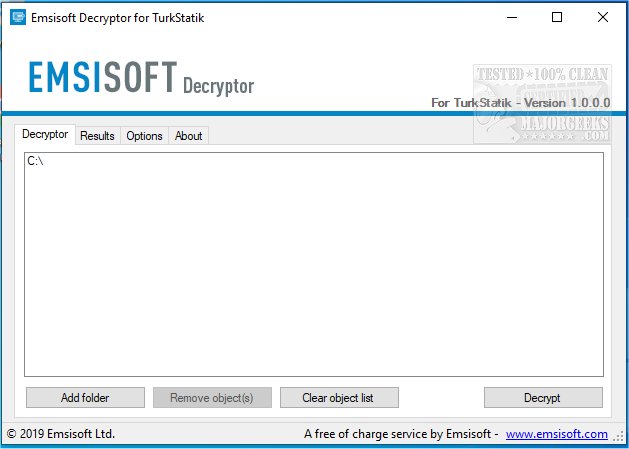
Task: Open the www.emsisoft.com link
Action: [556, 434]
